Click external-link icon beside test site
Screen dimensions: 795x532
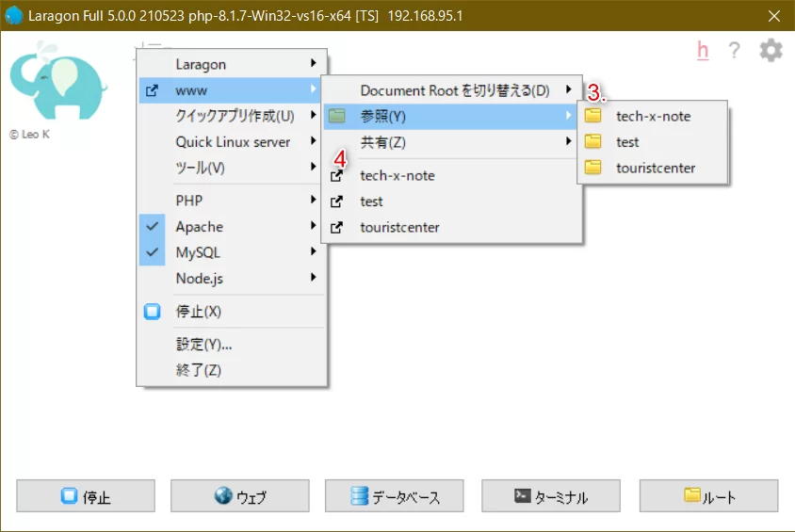point(336,202)
